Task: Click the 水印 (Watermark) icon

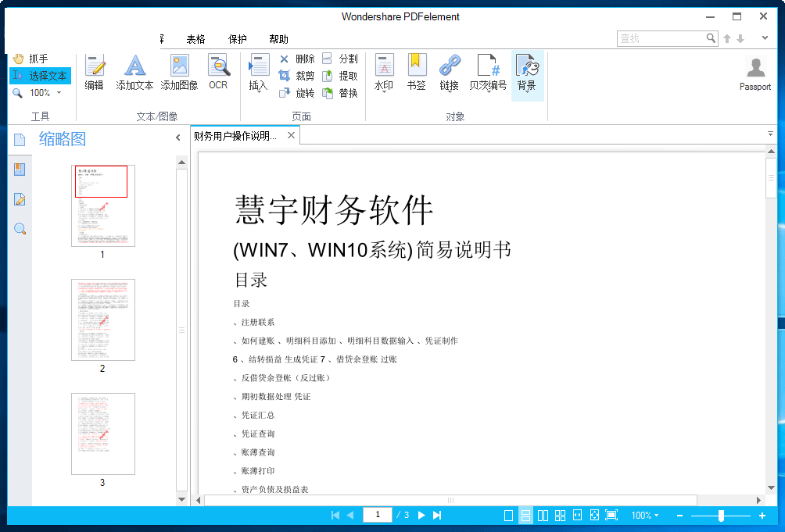Action: coord(383,74)
